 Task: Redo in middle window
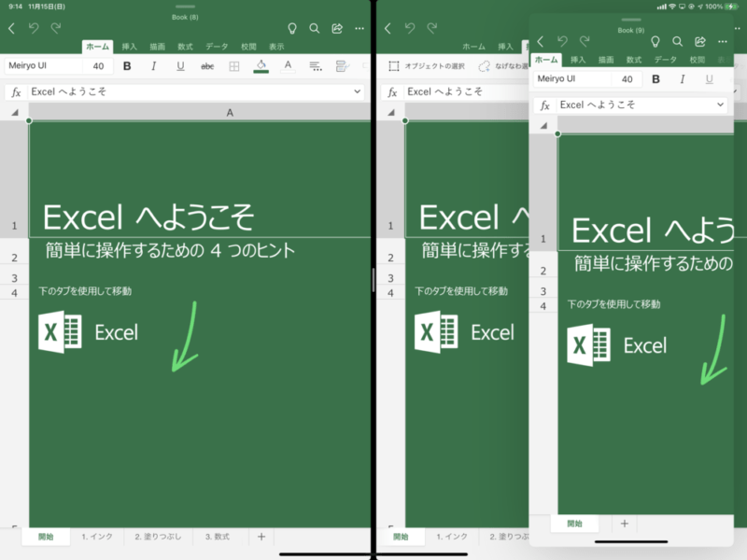pos(432,28)
